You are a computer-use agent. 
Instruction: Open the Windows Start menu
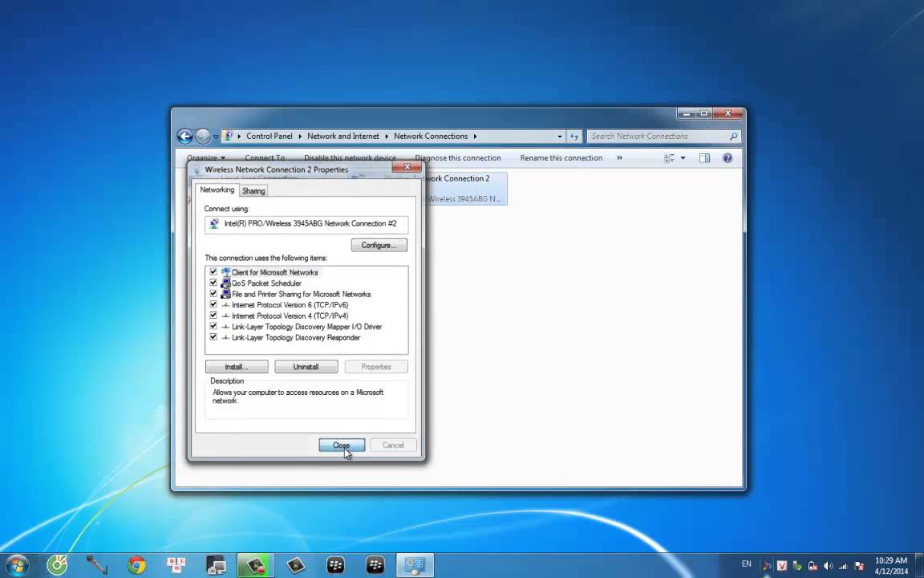click(17, 565)
